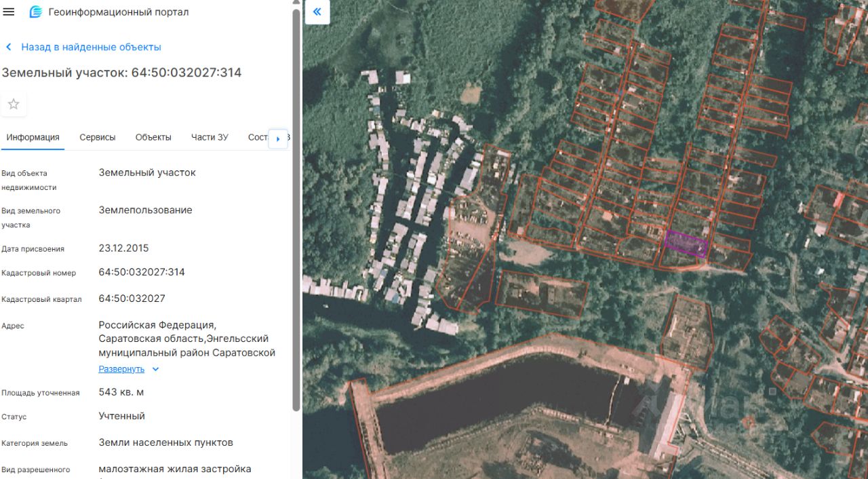Switch to the Сервисы tab
Viewport: 868px width, 479px height.
[97, 137]
